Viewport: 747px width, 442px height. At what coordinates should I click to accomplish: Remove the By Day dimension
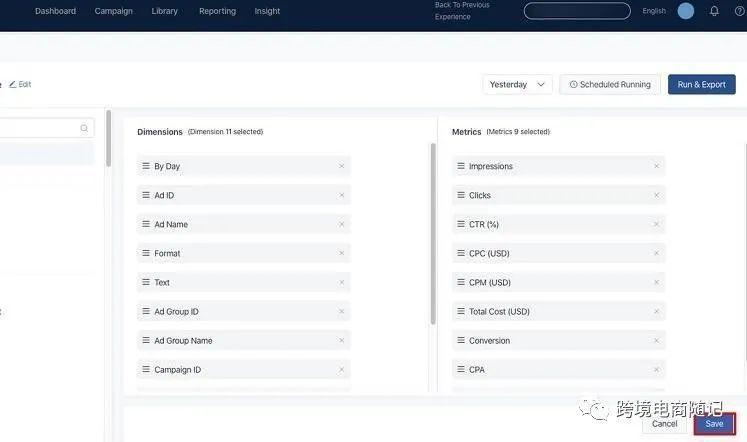click(341, 167)
